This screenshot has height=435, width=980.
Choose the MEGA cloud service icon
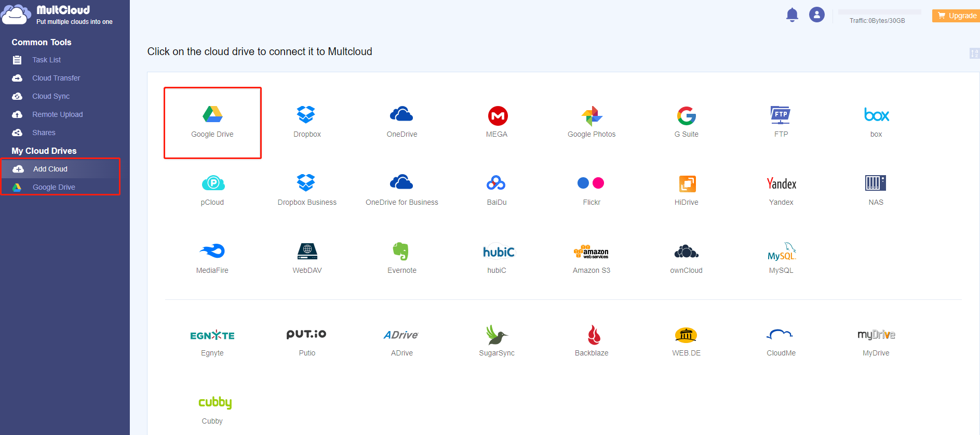(x=497, y=116)
